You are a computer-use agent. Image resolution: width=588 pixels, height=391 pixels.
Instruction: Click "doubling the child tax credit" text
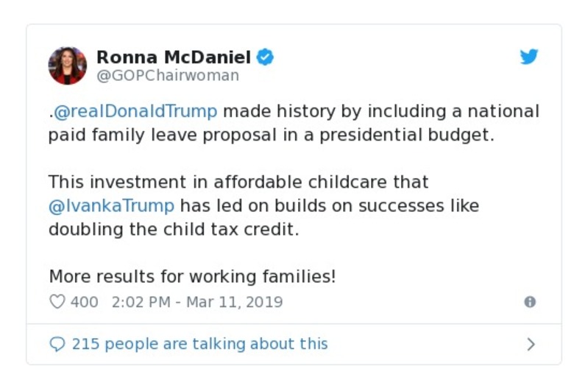point(174,229)
